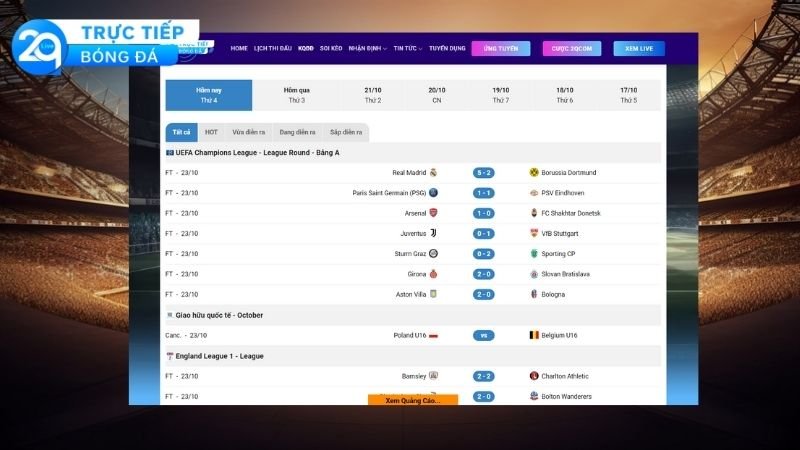Select the 17/10 Thứ 5 date tab

[629, 95]
